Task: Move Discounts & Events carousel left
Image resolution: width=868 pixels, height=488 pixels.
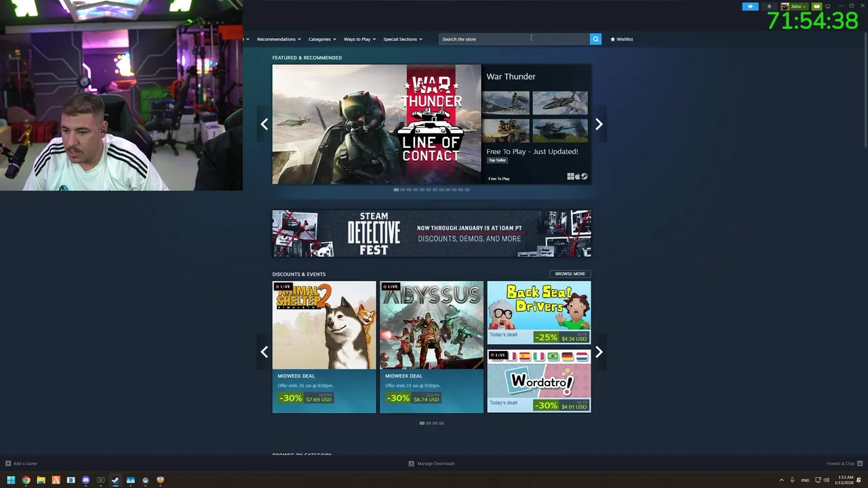Action: pos(264,352)
